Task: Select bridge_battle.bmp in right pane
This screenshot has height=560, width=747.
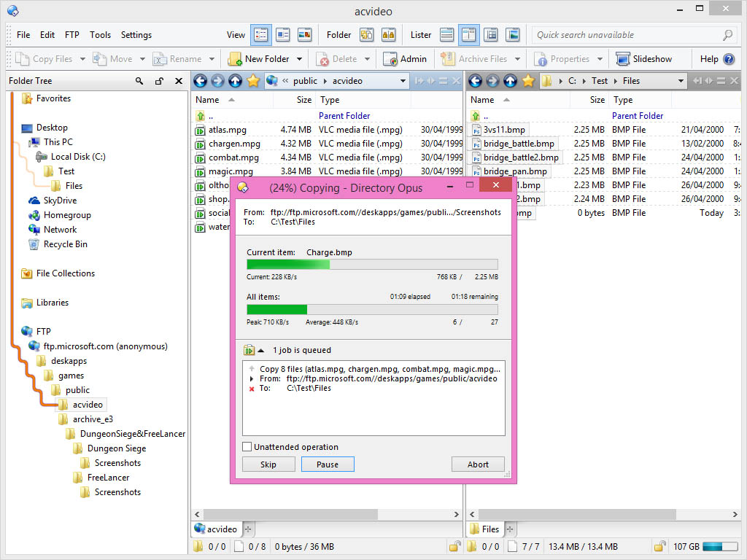Action: pos(519,144)
